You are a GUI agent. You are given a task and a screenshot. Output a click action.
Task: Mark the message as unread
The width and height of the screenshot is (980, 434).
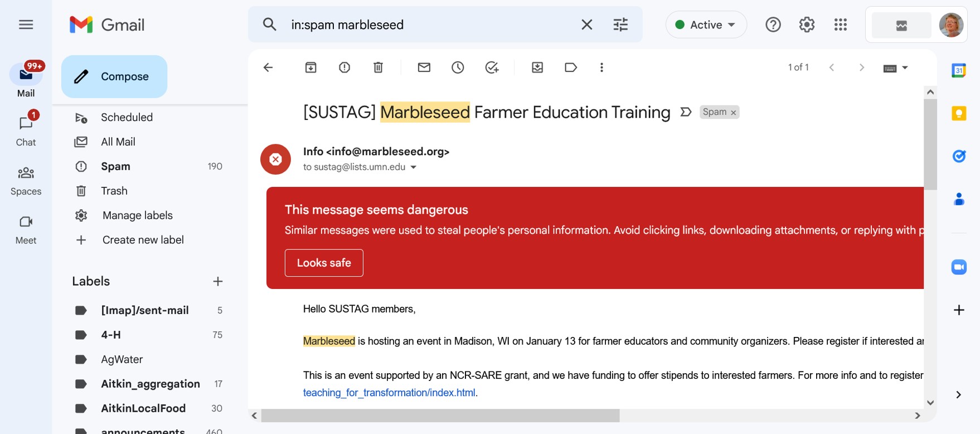pos(424,67)
